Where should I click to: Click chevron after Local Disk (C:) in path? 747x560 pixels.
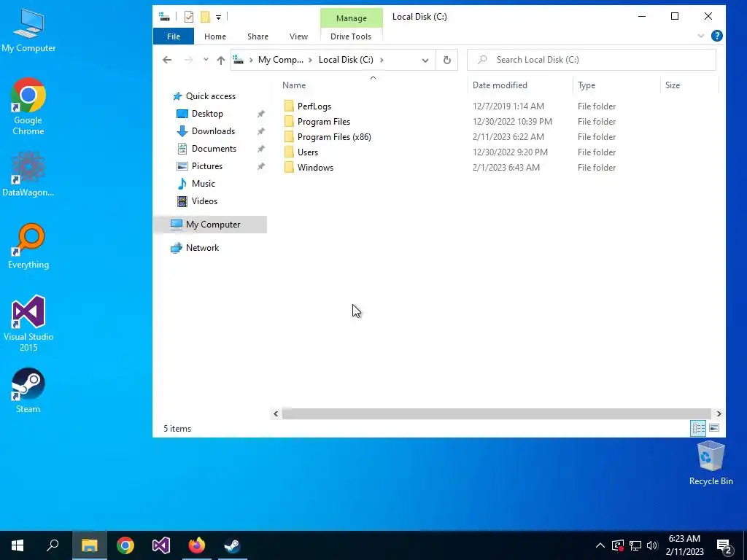(382, 60)
